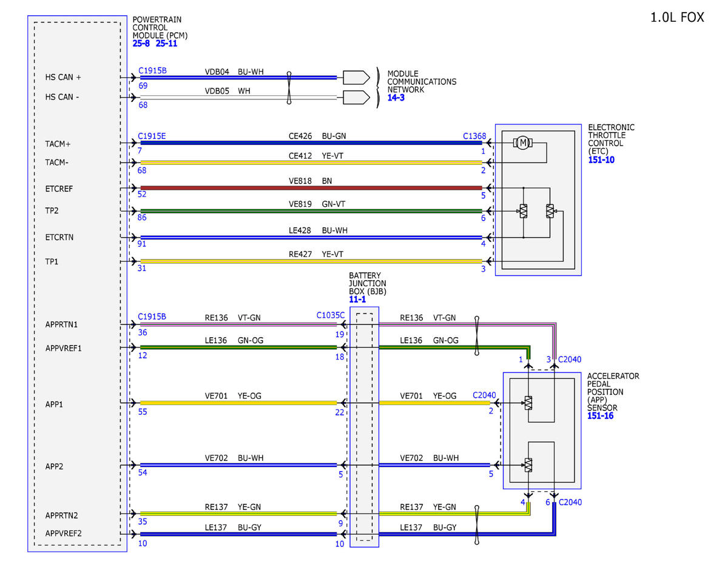Click pin number 31 on TP1
This screenshot has width=728, height=562.
tap(143, 269)
